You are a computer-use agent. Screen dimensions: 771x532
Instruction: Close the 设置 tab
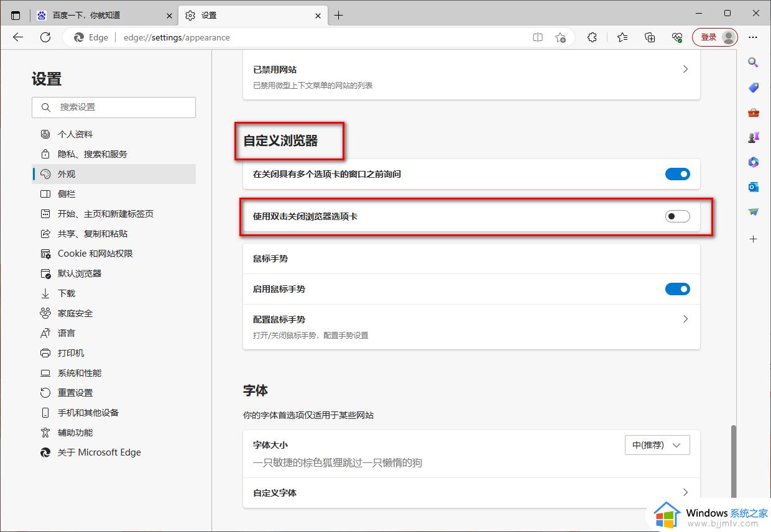pos(318,16)
